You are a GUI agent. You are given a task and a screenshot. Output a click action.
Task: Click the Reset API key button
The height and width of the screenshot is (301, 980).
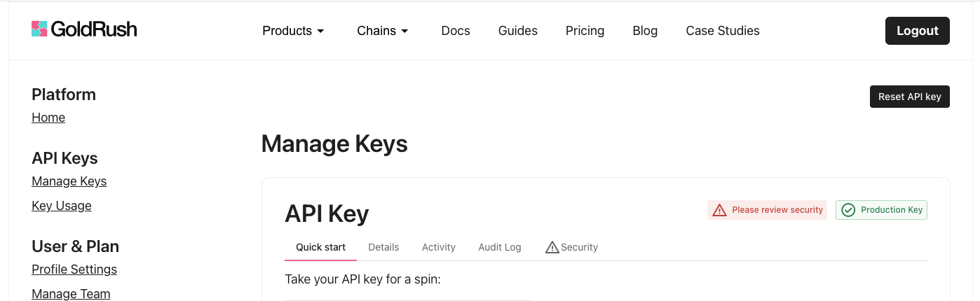[x=909, y=97]
